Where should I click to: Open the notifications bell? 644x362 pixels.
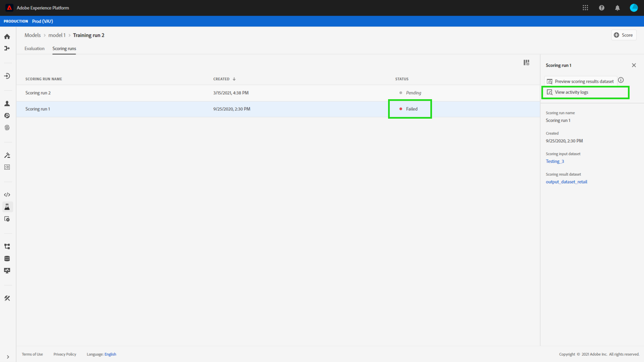(617, 8)
